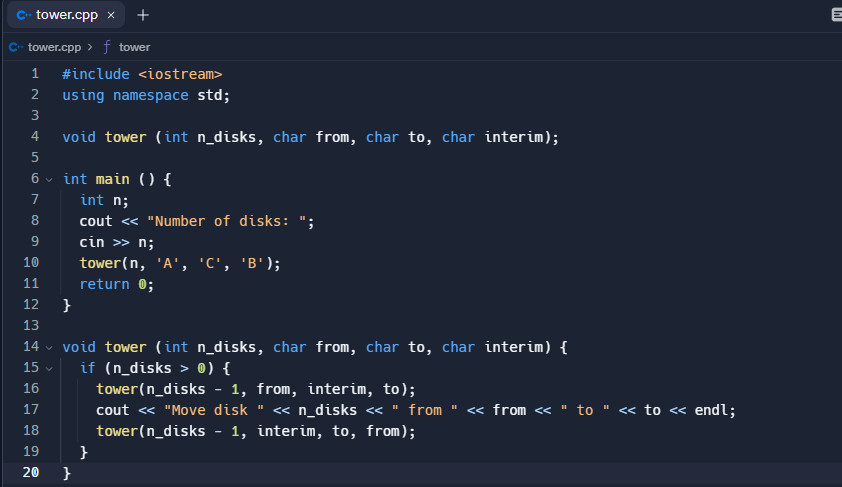The image size is (842, 487).
Task: Click the tower call on line 16
Action: pyautogui.click(x=256, y=389)
